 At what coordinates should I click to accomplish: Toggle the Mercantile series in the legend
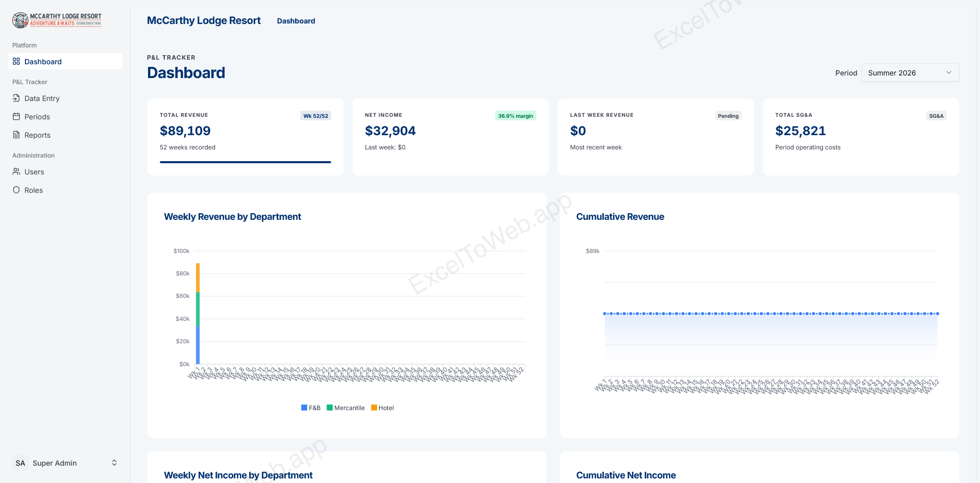pyautogui.click(x=346, y=408)
